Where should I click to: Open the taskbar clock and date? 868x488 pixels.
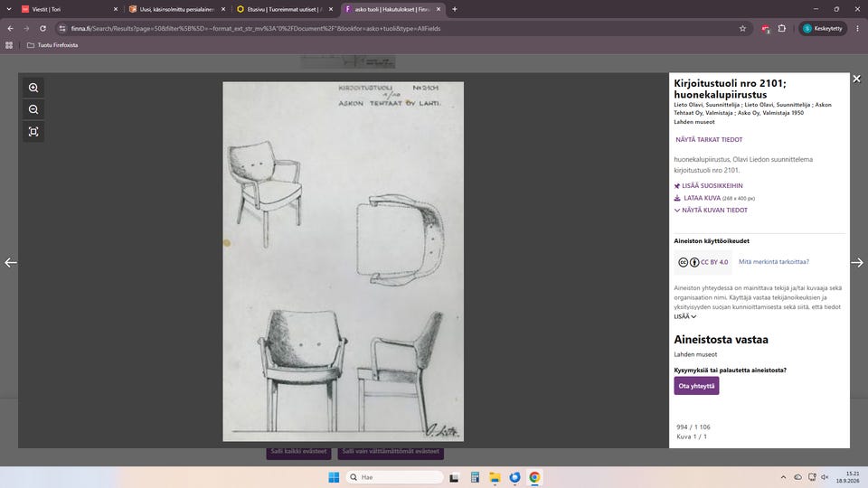849,477
